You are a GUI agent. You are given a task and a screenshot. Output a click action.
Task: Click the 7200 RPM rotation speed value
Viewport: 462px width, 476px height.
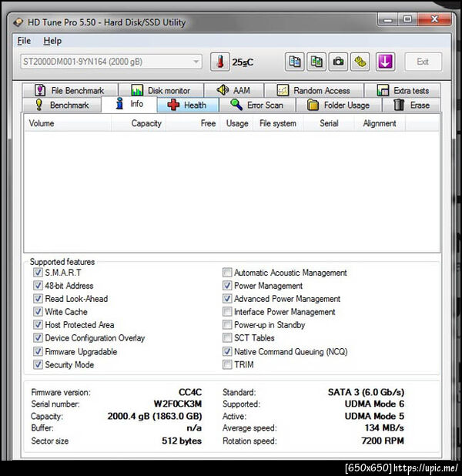pos(383,441)
